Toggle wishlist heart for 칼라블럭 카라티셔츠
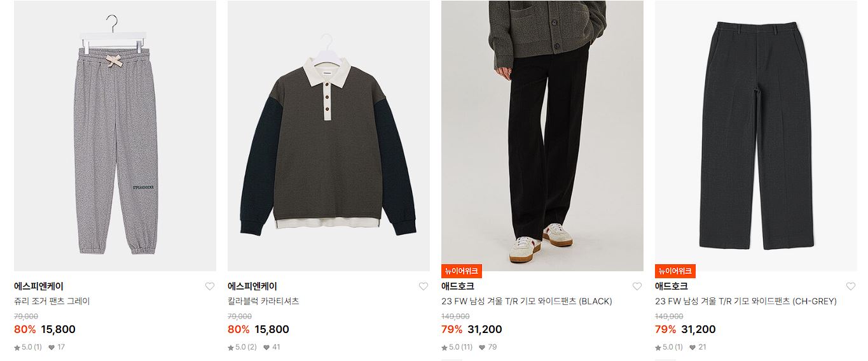This screenshot has height=361, width=868. pyautogui.click(x=424, y=287)
